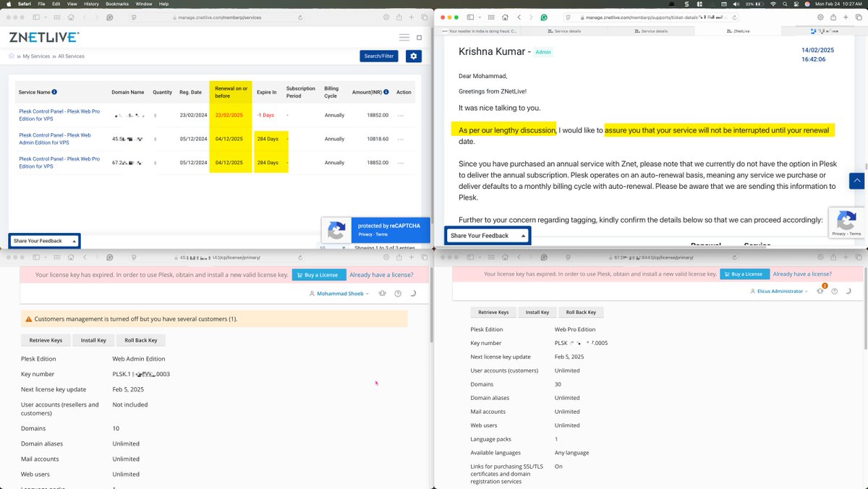Viewport: 868px width, 489px height.
Task: Open action menu for the 22/02/2025 renewal row
Action: 400,115
